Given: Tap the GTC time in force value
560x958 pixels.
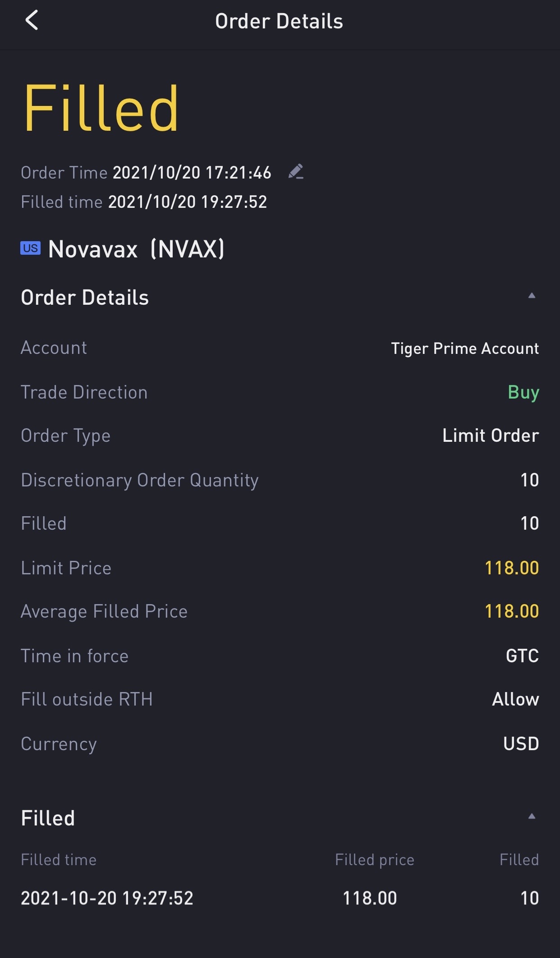Looking at the screenshot, I should click(x=522, y=656).
